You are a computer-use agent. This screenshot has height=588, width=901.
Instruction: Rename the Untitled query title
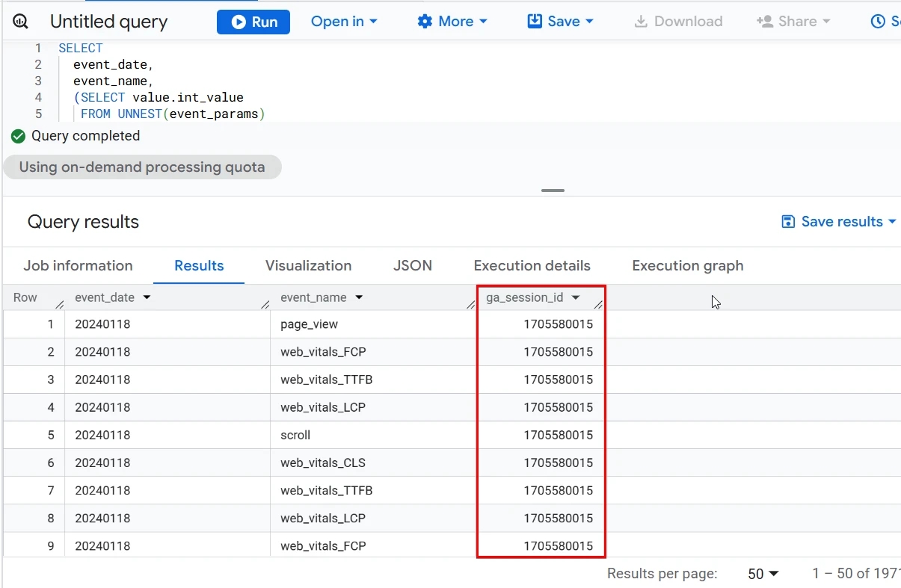click(108, 22)
